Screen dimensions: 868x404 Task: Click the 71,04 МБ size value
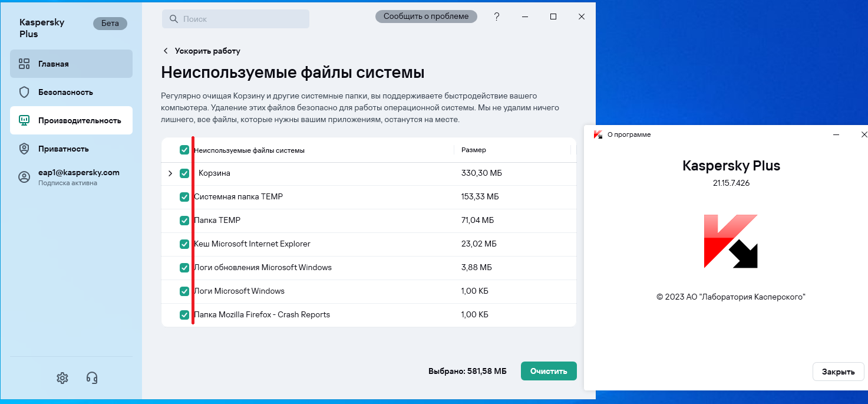point(478,221)
